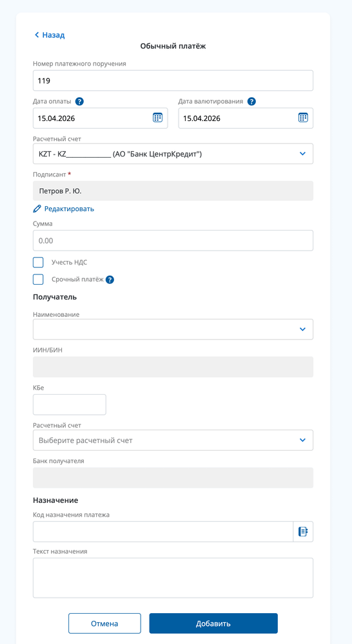This screenshot has height=644, width=352.
Task: Expand the payer Расчетный счет KZT dropdown
Action: (x=173, y=154)
